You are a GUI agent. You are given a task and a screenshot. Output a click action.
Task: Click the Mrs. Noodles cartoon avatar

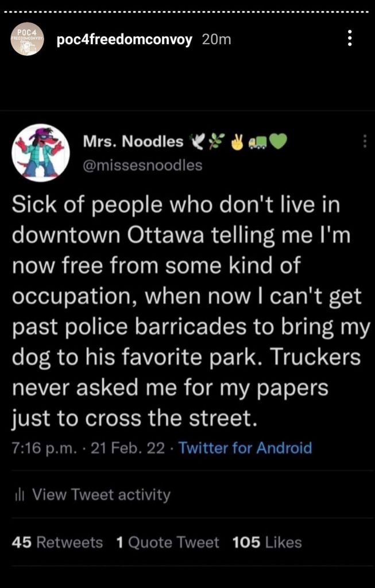(41, 153)
